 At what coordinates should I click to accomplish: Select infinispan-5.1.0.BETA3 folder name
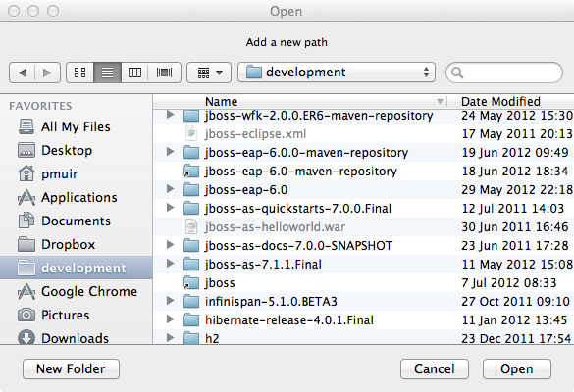coord(271,301)
